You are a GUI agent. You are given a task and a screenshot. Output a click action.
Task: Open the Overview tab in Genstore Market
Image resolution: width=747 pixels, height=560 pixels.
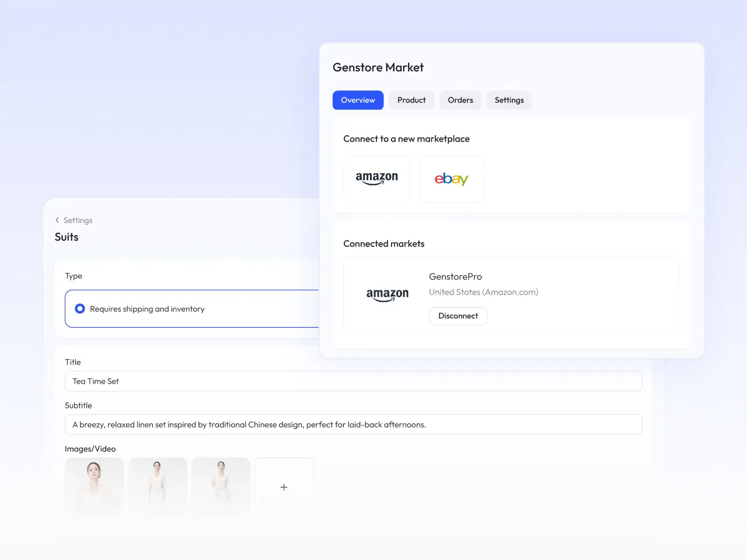pyautogui.click(x=358, y=100)
